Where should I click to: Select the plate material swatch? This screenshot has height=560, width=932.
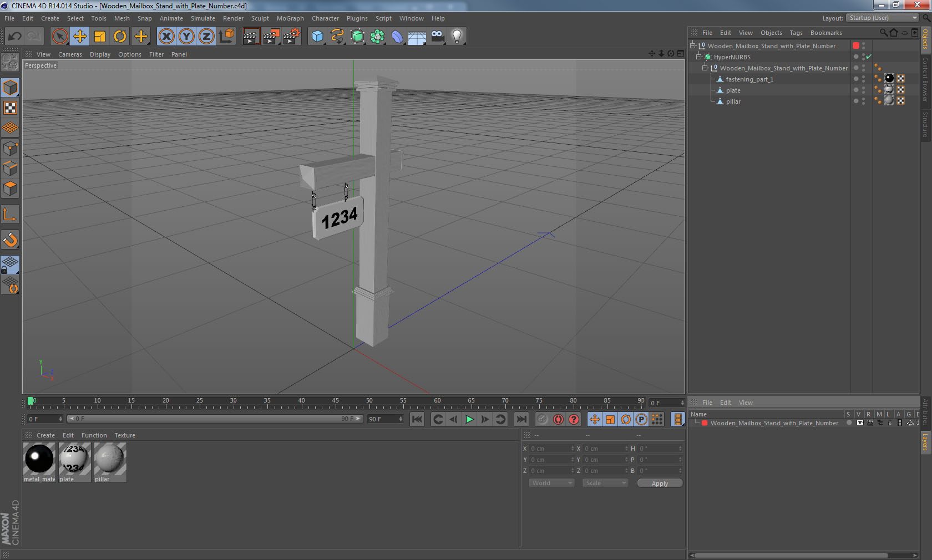(75, 462)
